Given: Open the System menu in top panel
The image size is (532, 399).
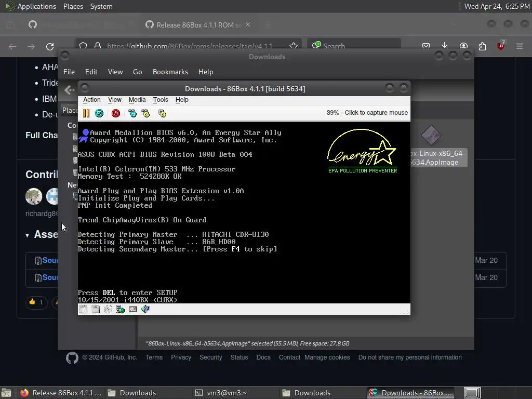Looking at the screenshot, I should point(101,6).
